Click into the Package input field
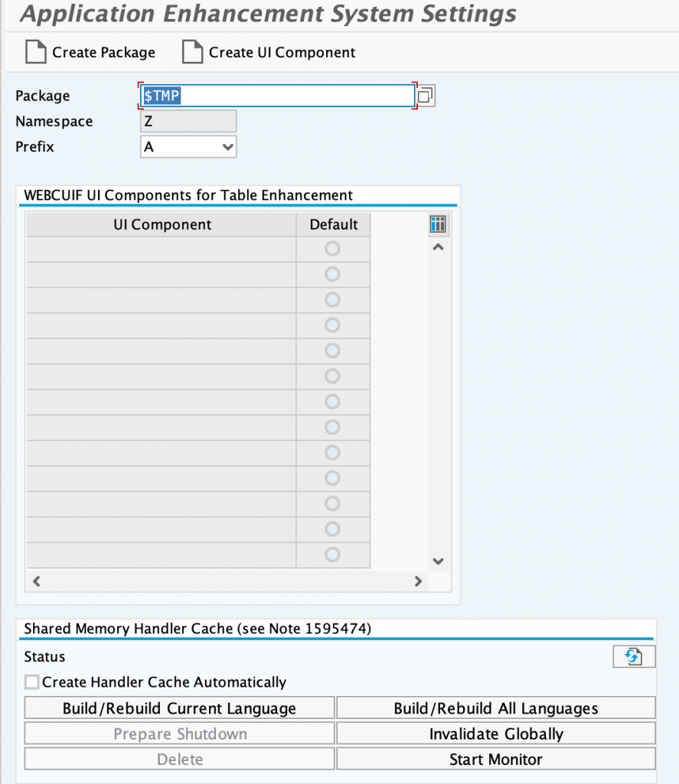 click(x=278, y=96)
